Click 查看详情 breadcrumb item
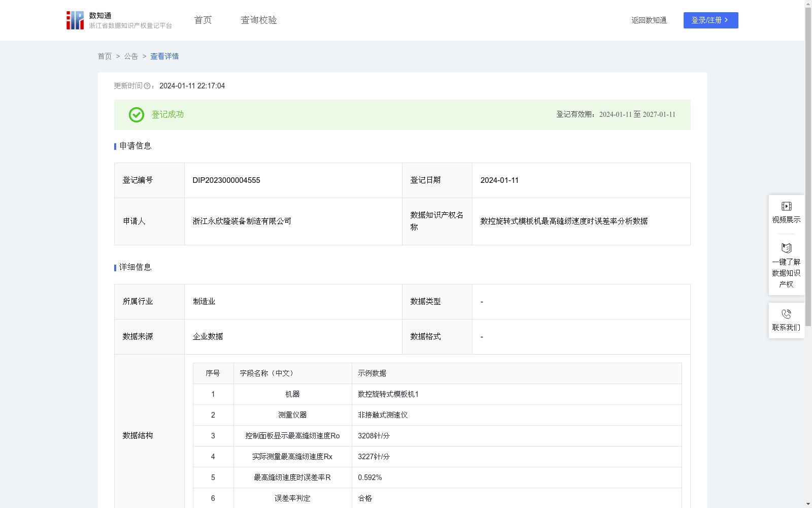 pyautogui.click(x=164, y=56)
